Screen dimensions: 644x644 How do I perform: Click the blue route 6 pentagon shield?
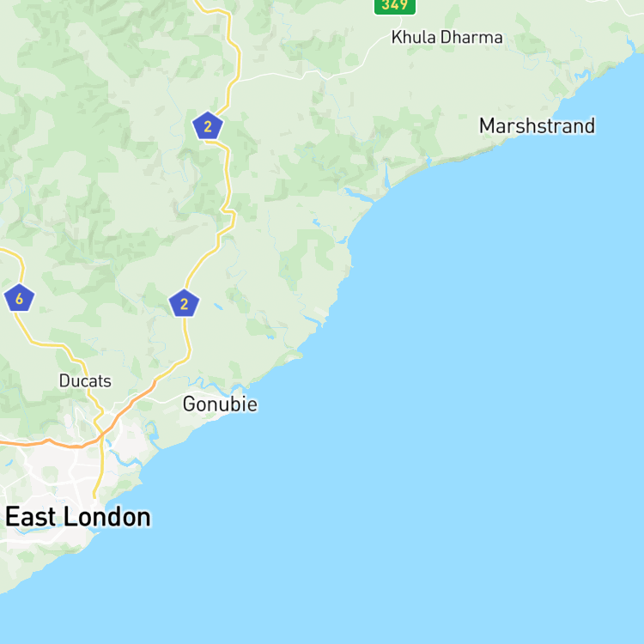click(x=19, y=298)
